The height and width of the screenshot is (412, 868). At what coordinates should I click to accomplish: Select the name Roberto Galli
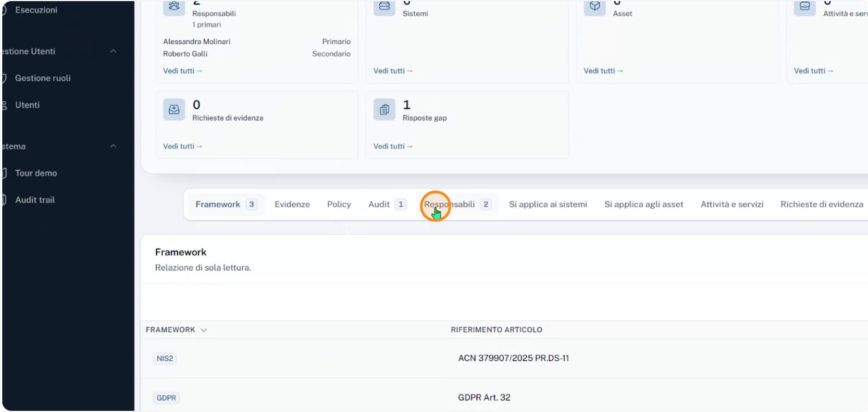pos(185,54)
